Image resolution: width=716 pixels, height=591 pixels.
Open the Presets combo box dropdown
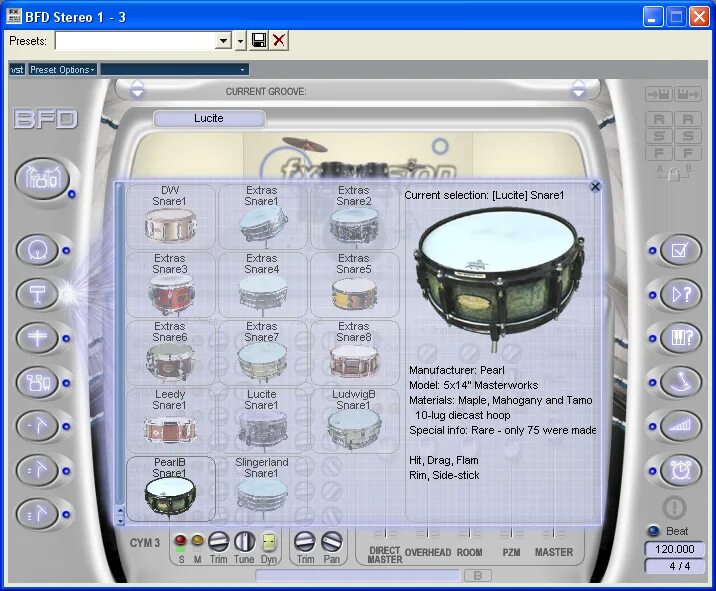pyautogui.click(x=223, y=41)
